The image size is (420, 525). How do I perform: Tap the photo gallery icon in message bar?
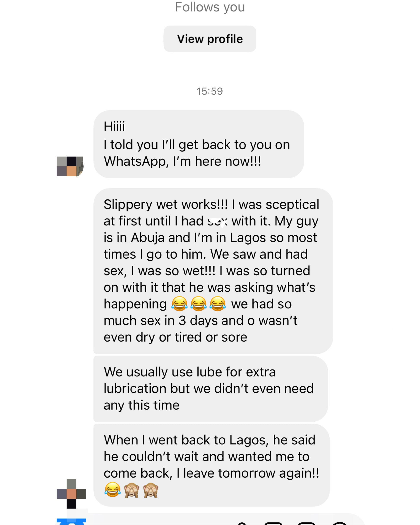[273, 523]
